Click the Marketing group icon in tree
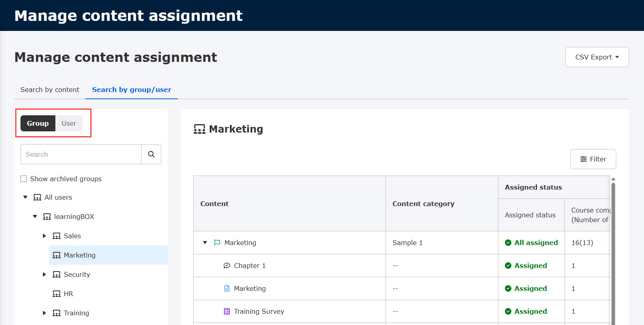 click(x=57, y=255)
